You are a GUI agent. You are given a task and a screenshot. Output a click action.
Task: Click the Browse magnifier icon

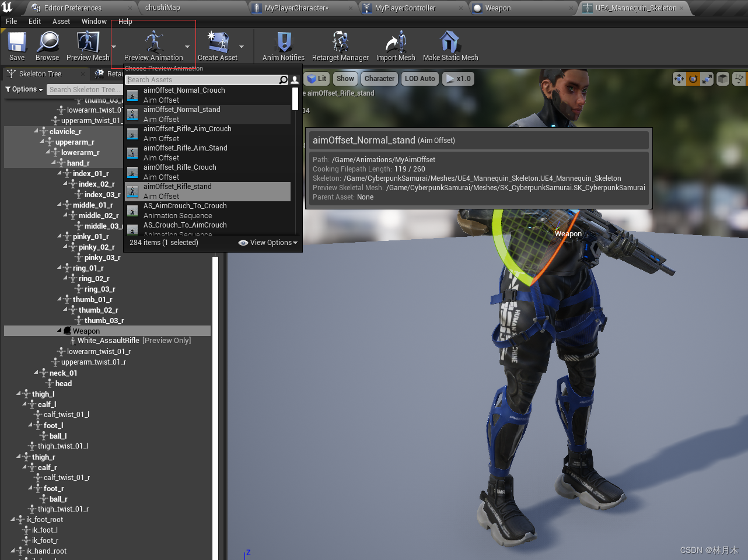point(47,42)
